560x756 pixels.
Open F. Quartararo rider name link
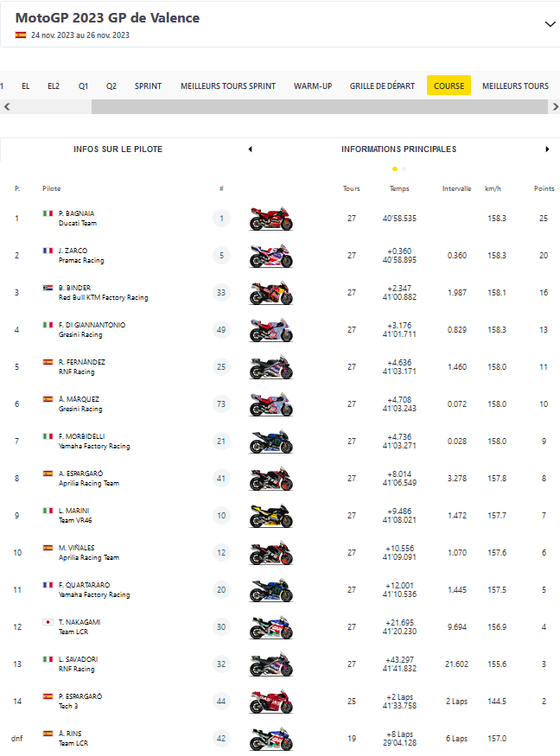tap(84, 585)
